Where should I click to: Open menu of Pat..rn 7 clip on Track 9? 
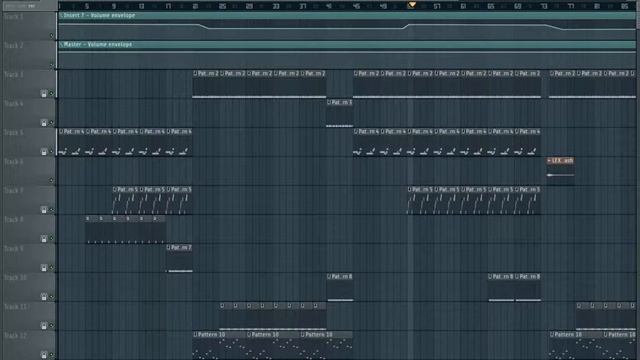coord(169,247)
